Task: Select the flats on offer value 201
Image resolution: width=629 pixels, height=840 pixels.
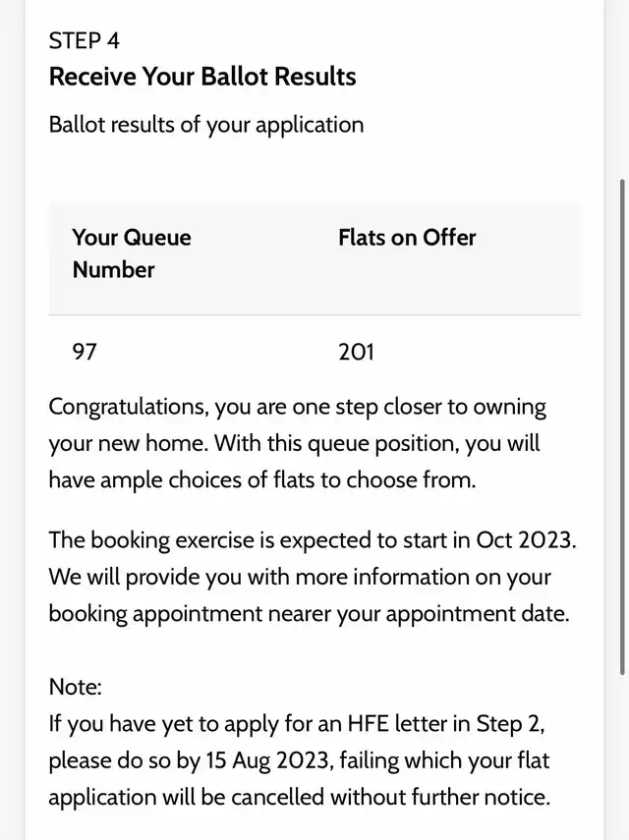Action: (356, 351)
